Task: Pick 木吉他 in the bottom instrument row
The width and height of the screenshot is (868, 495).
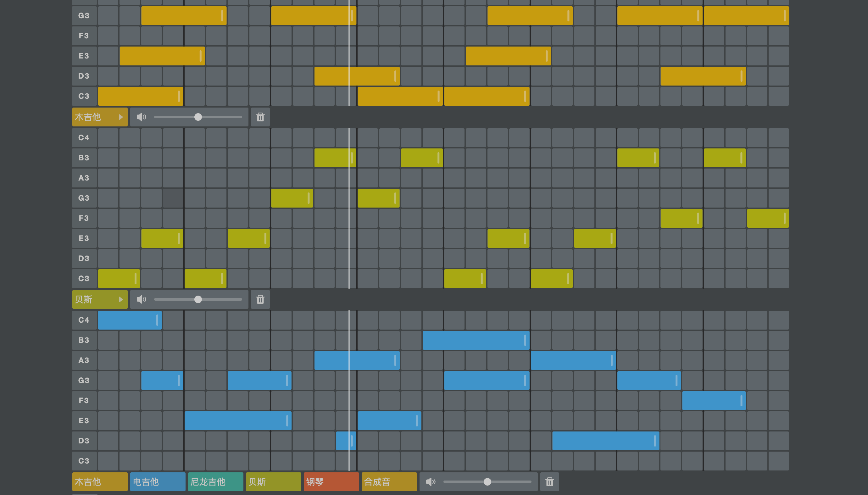Action: tap(100, 481)
